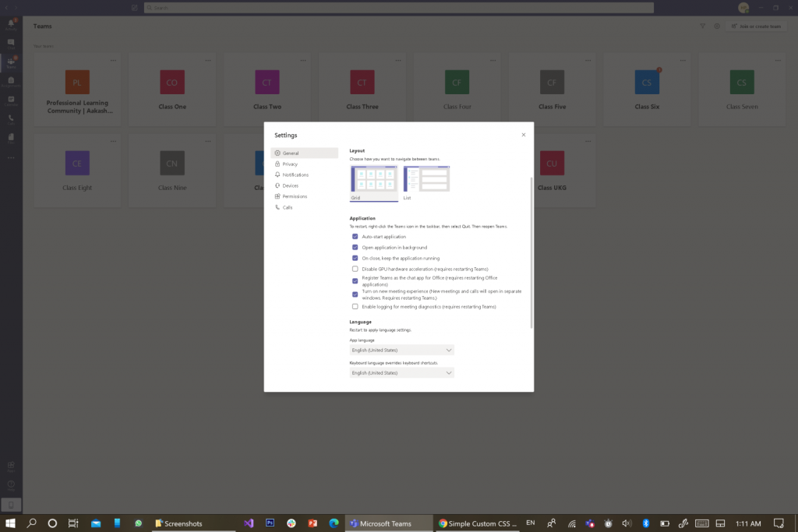Toggle Open application in background checkbox
Image resolution: width=798 pixels, height=532 pixels.
pyautogui.click(x=355, y=247)
